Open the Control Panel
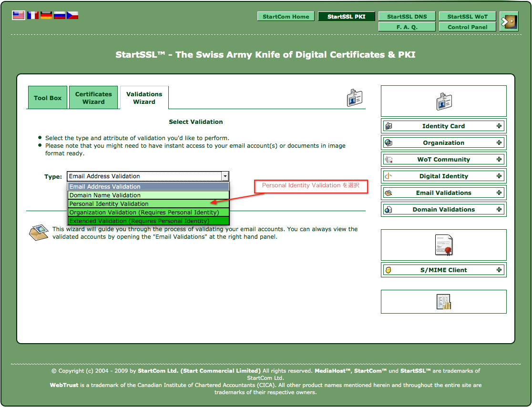532x407 pixels. click(467, 27)
